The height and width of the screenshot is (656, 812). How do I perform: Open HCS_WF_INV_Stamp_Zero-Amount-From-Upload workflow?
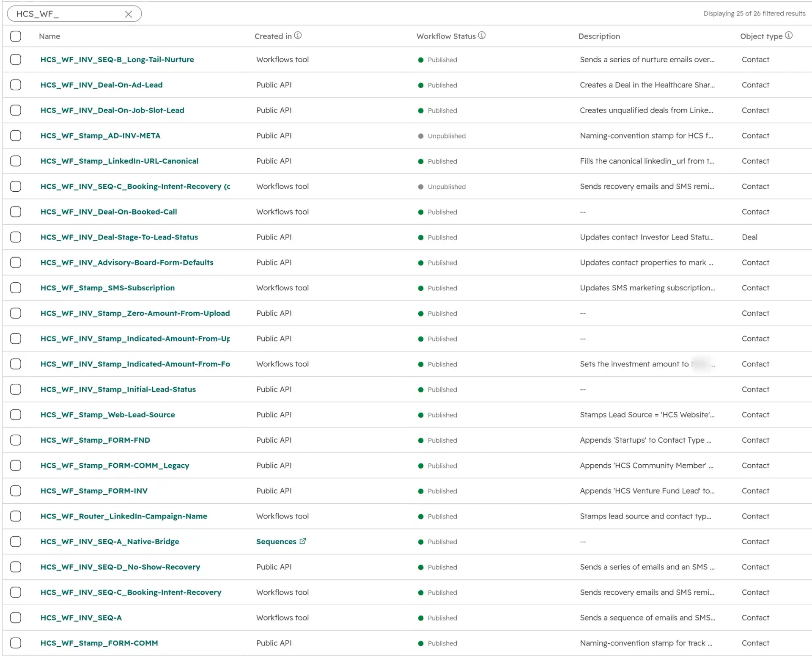[x=135, y=313]
